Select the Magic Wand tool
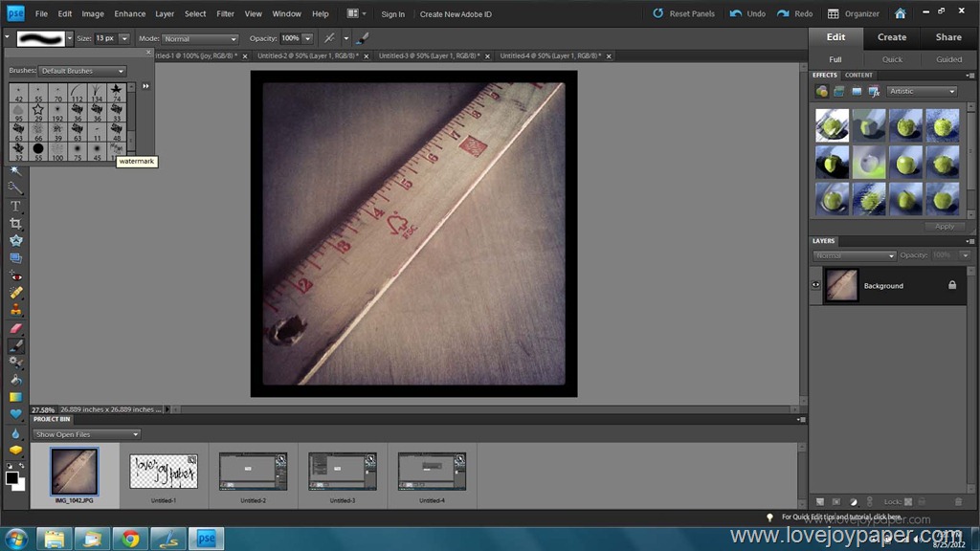The height and width of the screenshot is (551, 980). click(15, 170)
